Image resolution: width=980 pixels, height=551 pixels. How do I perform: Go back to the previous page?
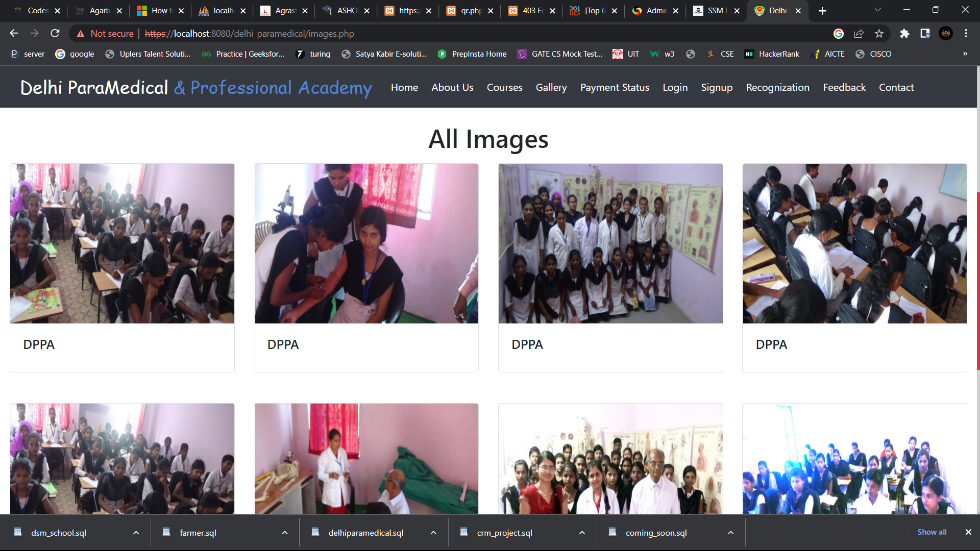tap(14, 33)
